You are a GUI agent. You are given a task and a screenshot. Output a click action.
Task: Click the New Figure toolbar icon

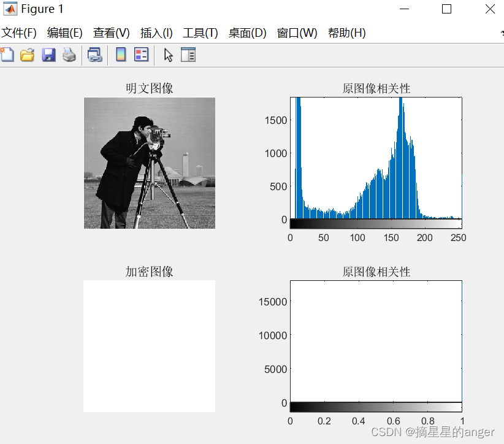[7, 55]
